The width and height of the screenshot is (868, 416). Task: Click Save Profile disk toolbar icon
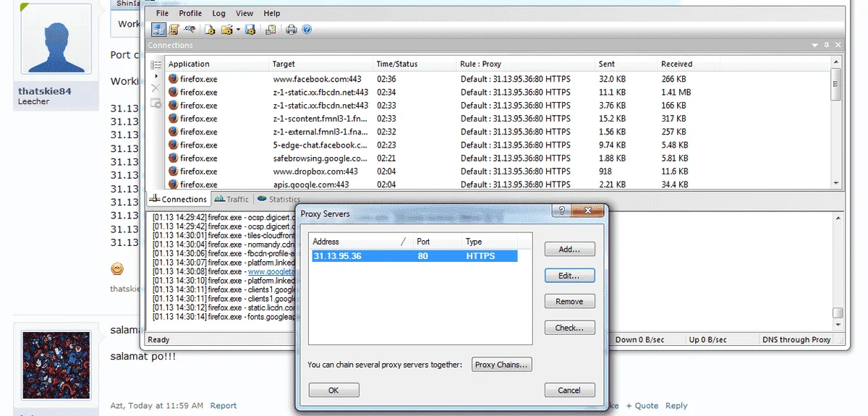[250, 29]
